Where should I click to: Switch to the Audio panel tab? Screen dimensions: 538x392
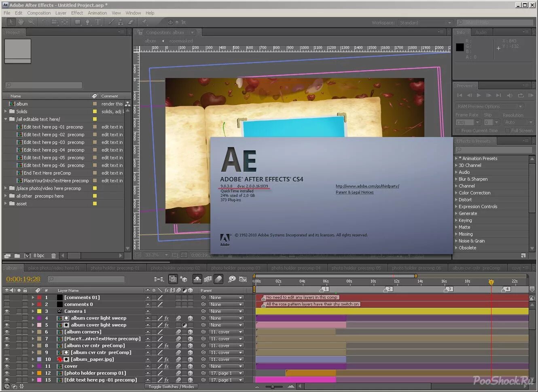tap(482, 32)
